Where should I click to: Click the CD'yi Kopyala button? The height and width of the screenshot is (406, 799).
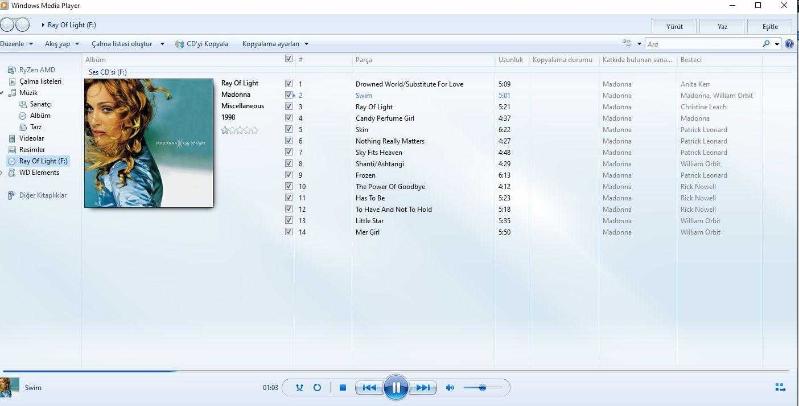201,44
